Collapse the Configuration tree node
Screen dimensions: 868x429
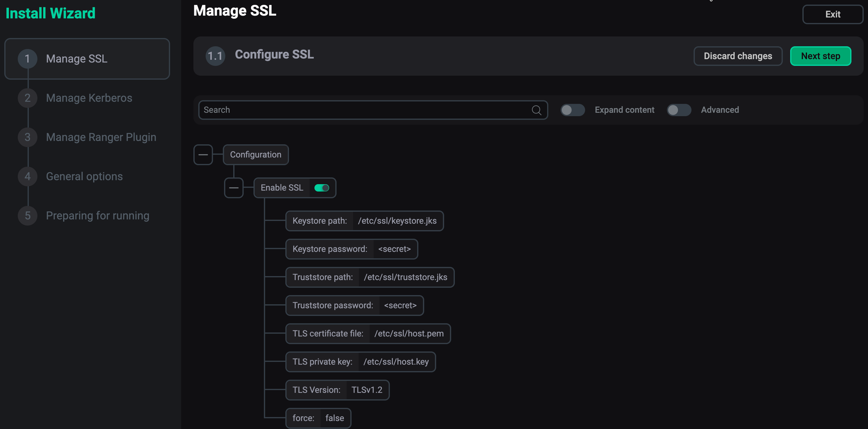[203, 155]
